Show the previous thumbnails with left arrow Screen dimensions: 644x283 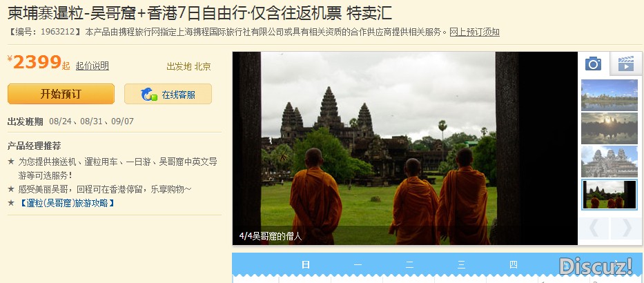pyautogui.click(x=594, y=228)
